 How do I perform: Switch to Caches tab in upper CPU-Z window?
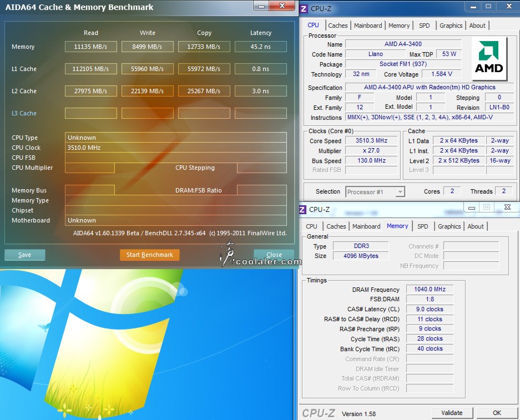[x=337, y=26]
